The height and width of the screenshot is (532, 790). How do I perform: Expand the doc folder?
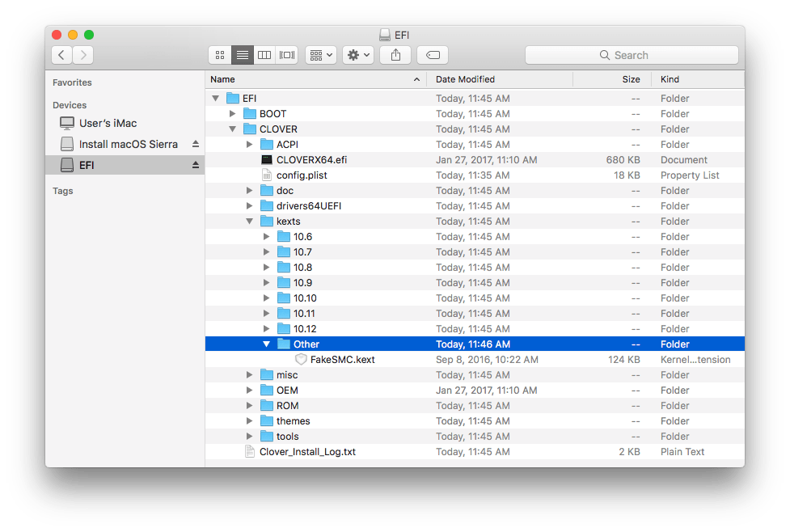(x=249, y=191)
